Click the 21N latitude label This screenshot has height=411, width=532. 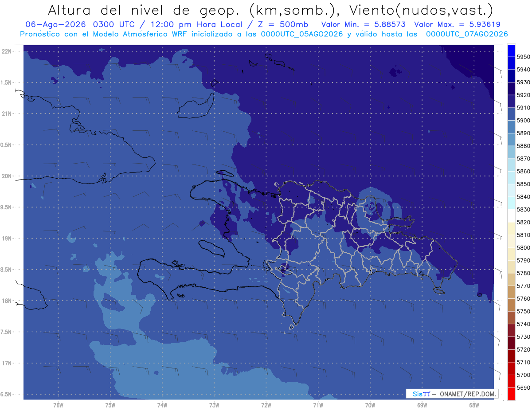pos(7,114)
